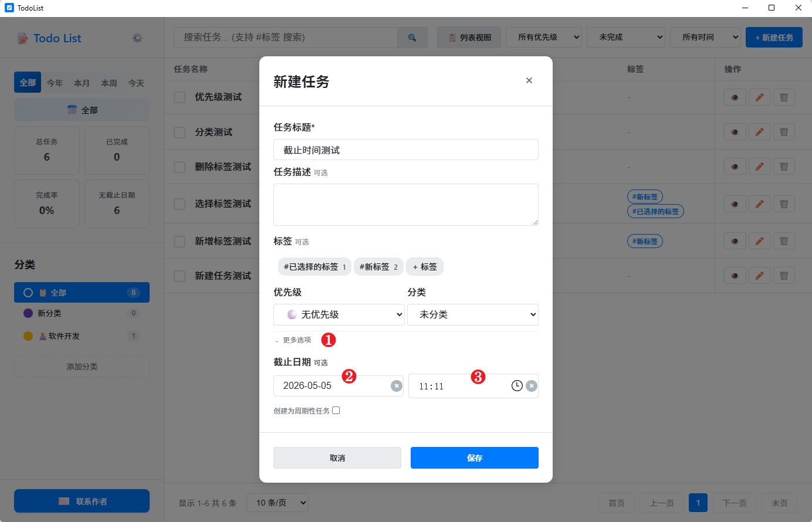Click the 保存 button

(475, 458)
